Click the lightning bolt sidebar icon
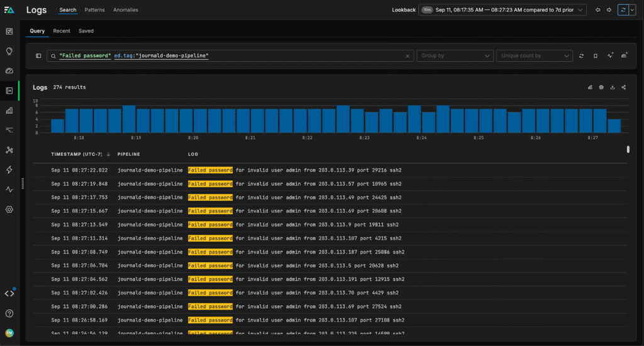The width and height of the screenshot is (644, 346). click(9, 170)
